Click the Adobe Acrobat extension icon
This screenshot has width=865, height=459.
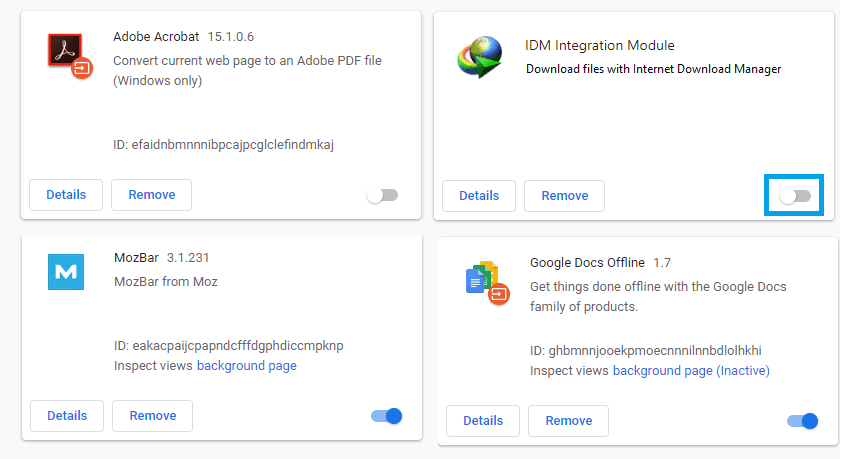70,56
